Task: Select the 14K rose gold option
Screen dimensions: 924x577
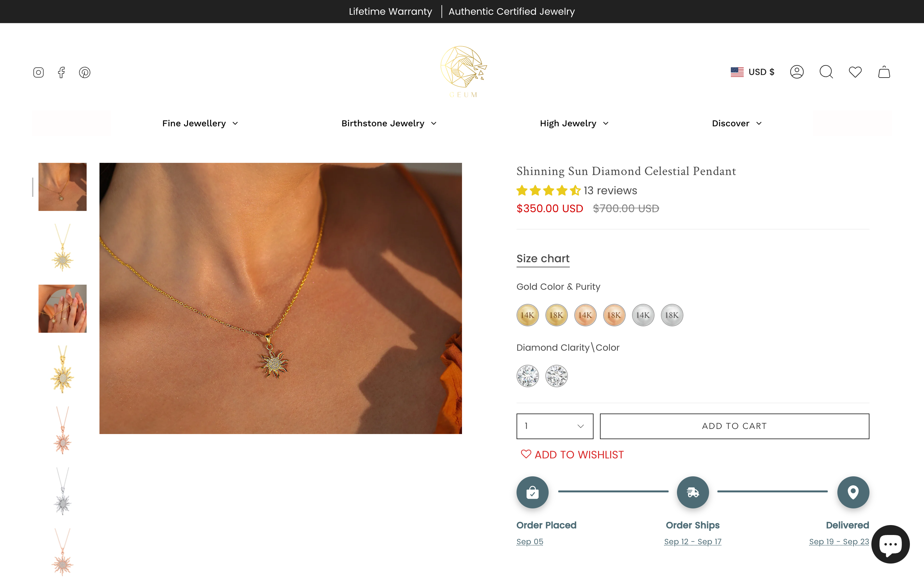Action: pyautogui.click(x=585, y=315)
